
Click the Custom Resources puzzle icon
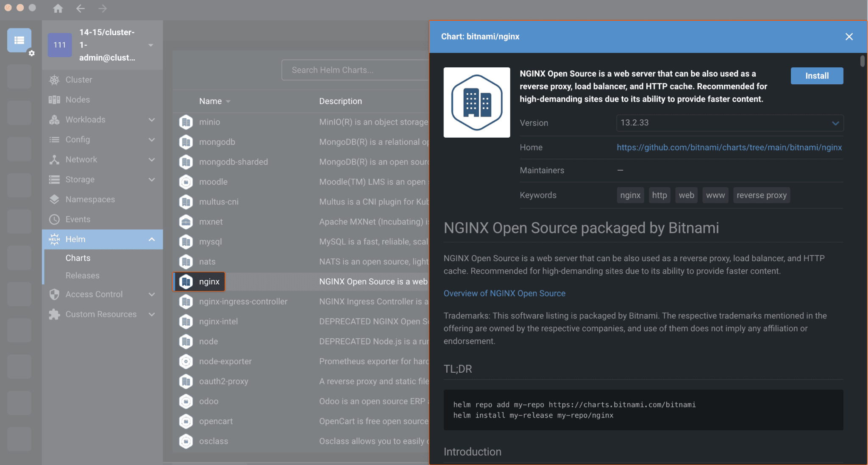tap(54, 314)
